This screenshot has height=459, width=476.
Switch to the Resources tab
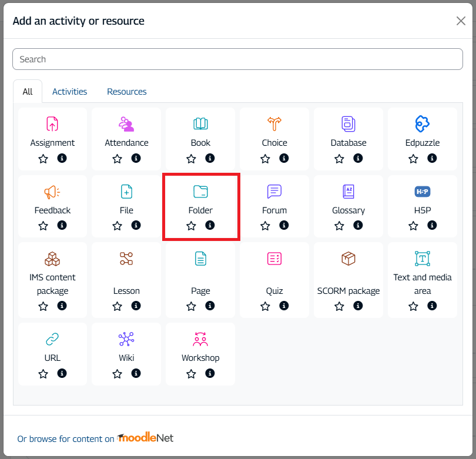click(x=126, y=92)
